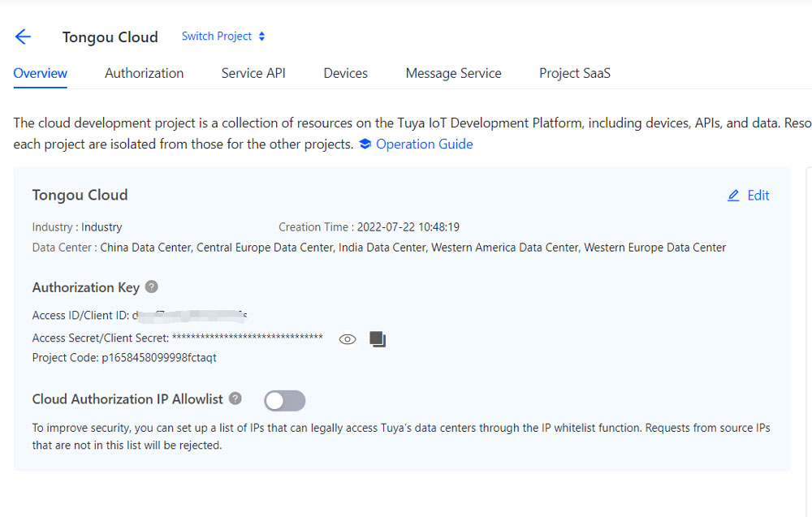Open the Operation Guide link
Image resolution: width=812 pixels, height=517 pixels.
tap(424, 144)
